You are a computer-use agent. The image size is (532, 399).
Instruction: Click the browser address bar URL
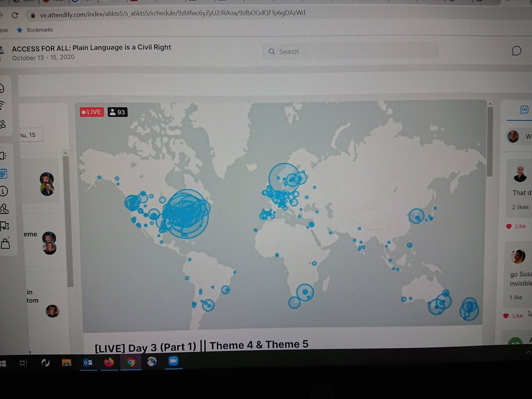click(x=168, y=13)
